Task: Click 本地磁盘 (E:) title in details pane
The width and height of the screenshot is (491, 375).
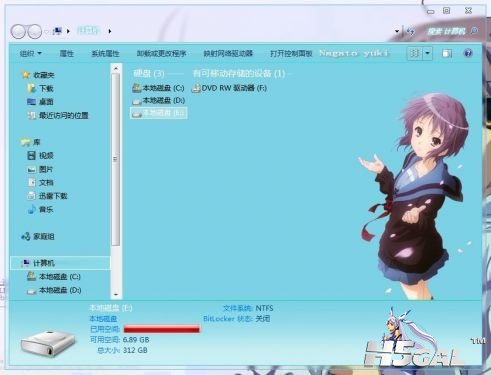Action: click(111, 308)
